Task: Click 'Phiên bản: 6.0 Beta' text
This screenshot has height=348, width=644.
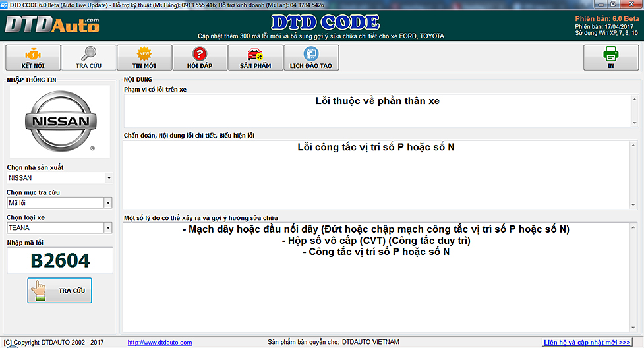Action: [607, 19]
